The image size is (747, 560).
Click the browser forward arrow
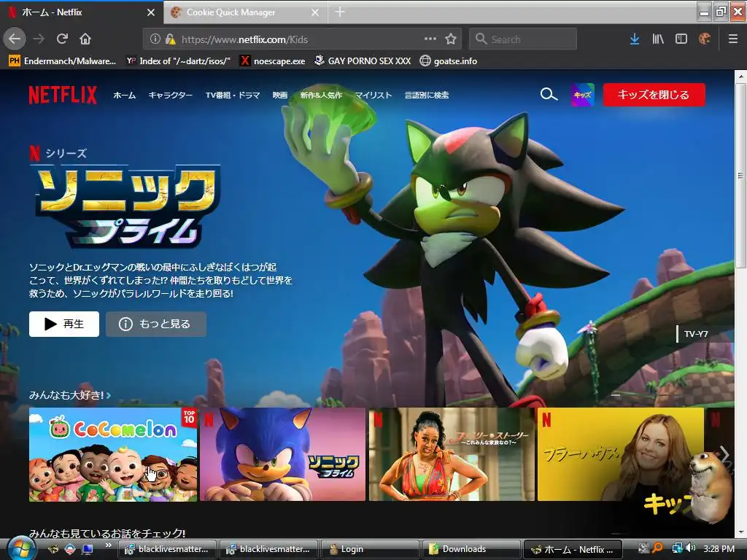pyautogui.click(x=39, y=39)
